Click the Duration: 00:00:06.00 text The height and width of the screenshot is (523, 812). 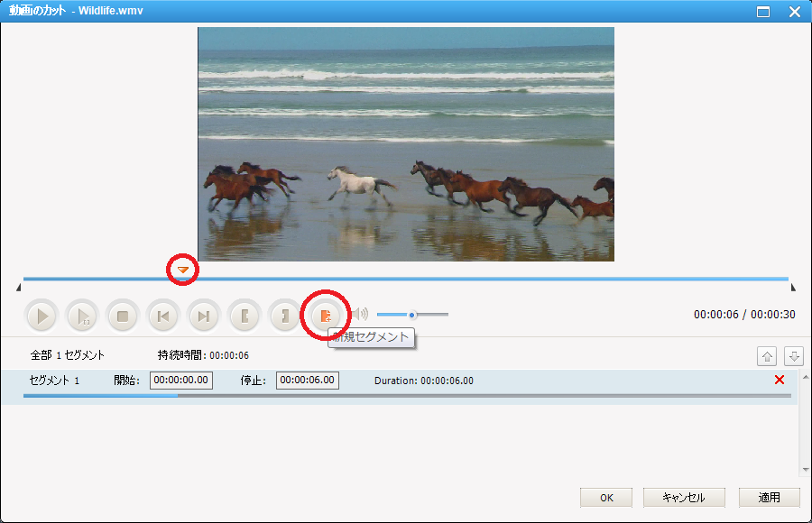pyautogui.click(x=424, y=381)
